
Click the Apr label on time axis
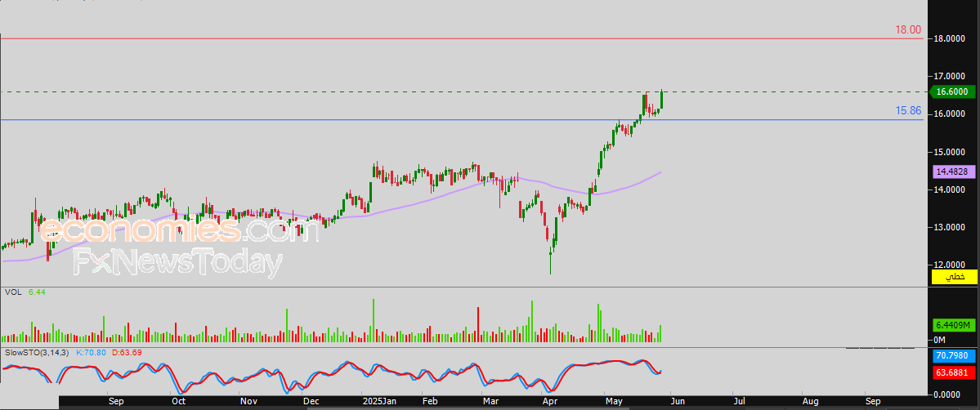(x=550, y=401)
